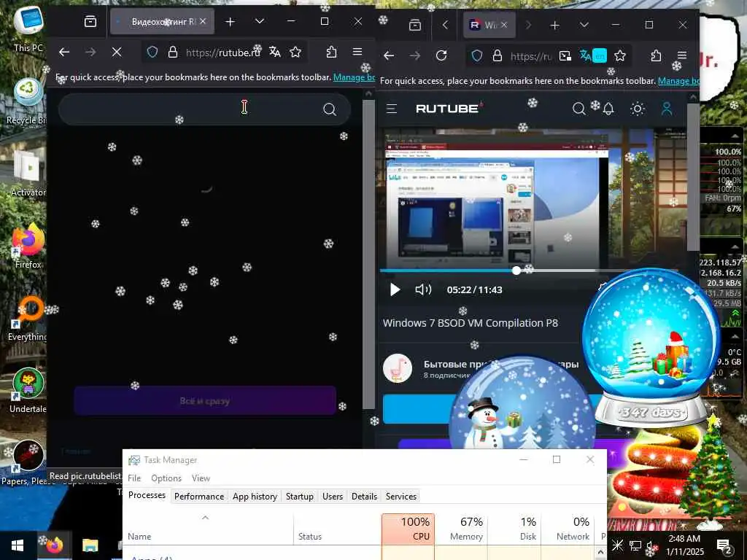Open Task Manager Options menu
Viewport: 747px width, 560px height.
[x=166, y=478]
